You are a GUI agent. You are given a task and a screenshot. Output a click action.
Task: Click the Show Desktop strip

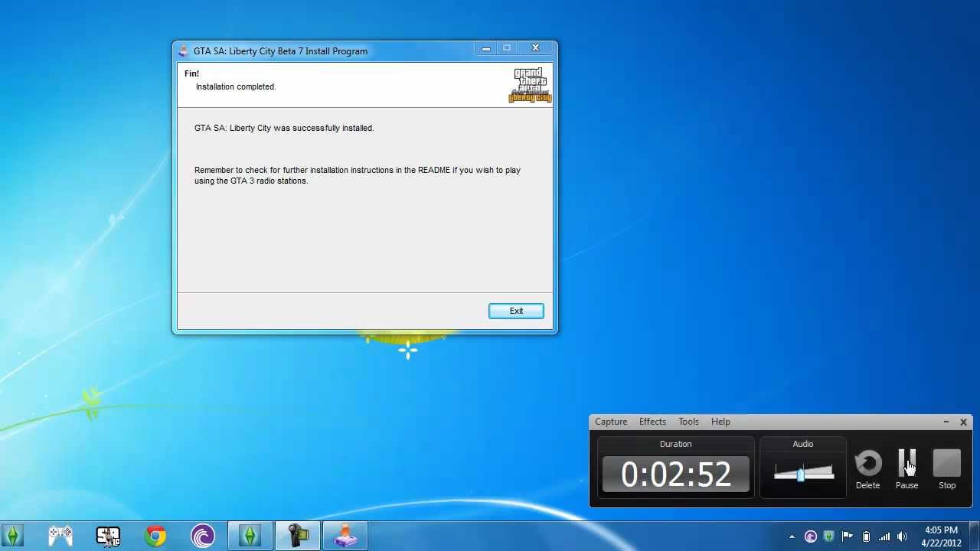[975, 536]
